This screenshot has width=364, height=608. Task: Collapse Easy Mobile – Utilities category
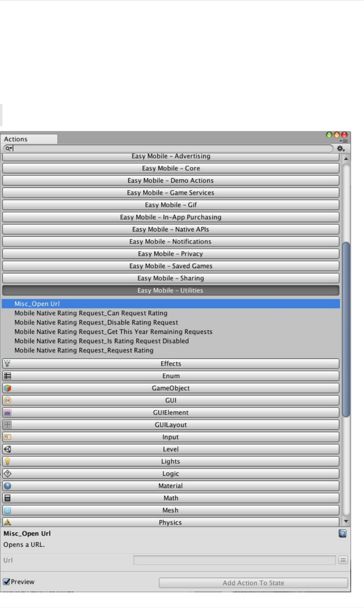coord(171,290)
